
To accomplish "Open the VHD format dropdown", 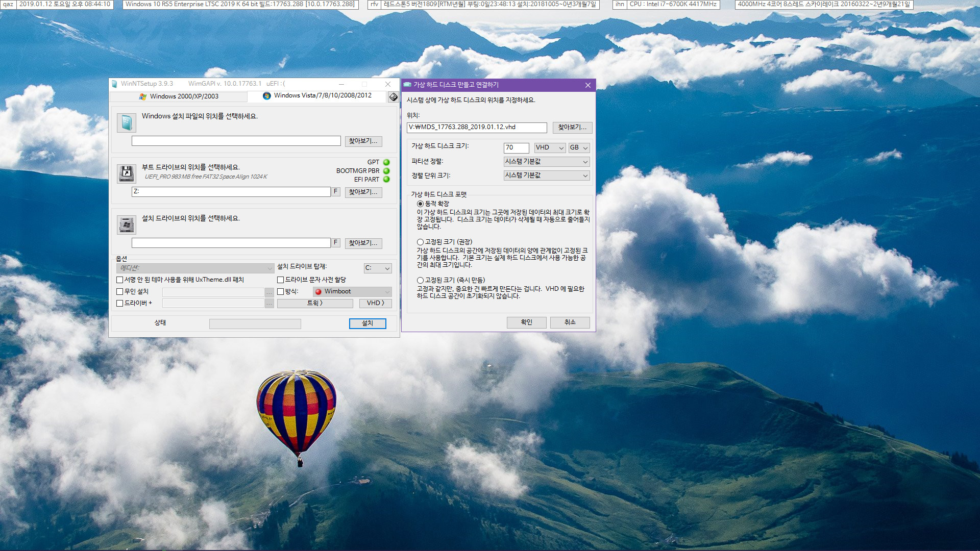I will 550,148.
